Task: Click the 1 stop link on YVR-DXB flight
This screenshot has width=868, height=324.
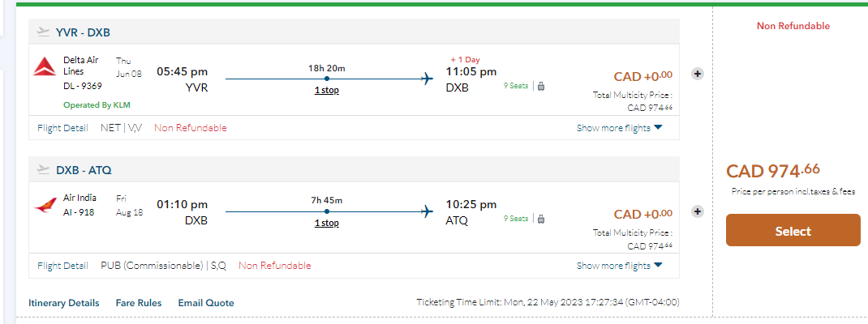Action: 327,90
